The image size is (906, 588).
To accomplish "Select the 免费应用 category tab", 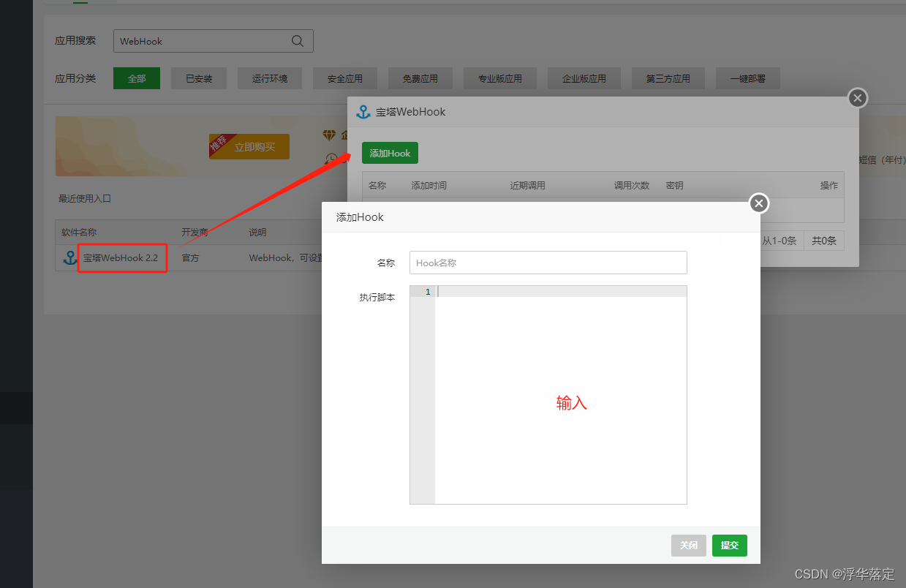I will (x=420, y=78).
